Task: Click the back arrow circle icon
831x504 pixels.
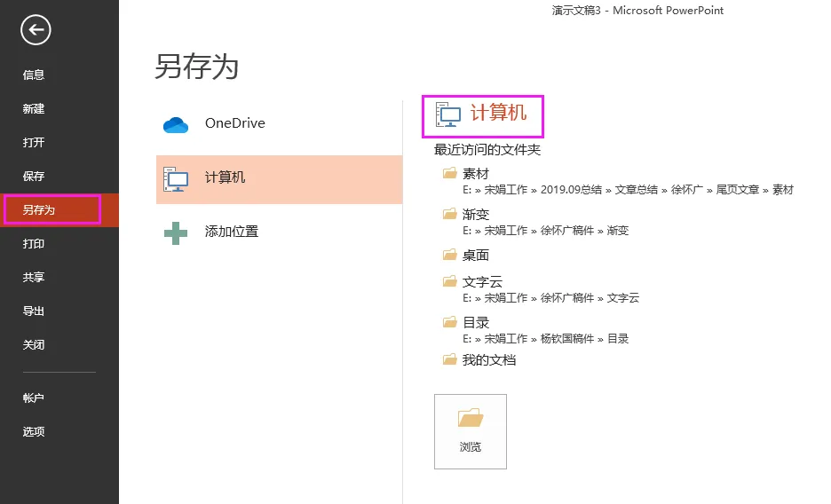Action: pyautogui.click(x=36, y=31)
